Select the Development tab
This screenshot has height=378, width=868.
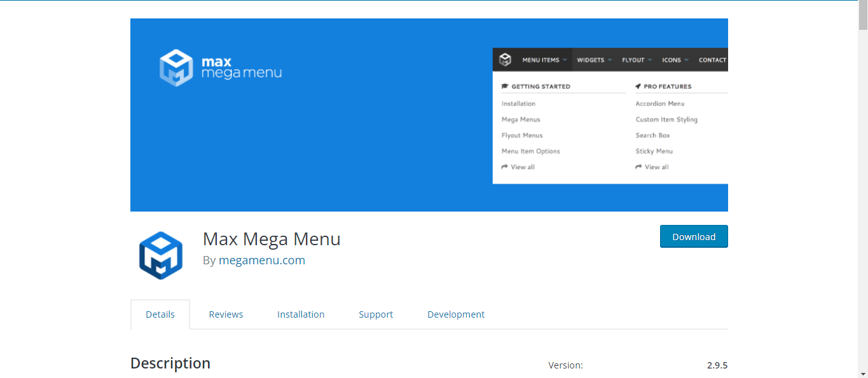click(x=456, y=314)
